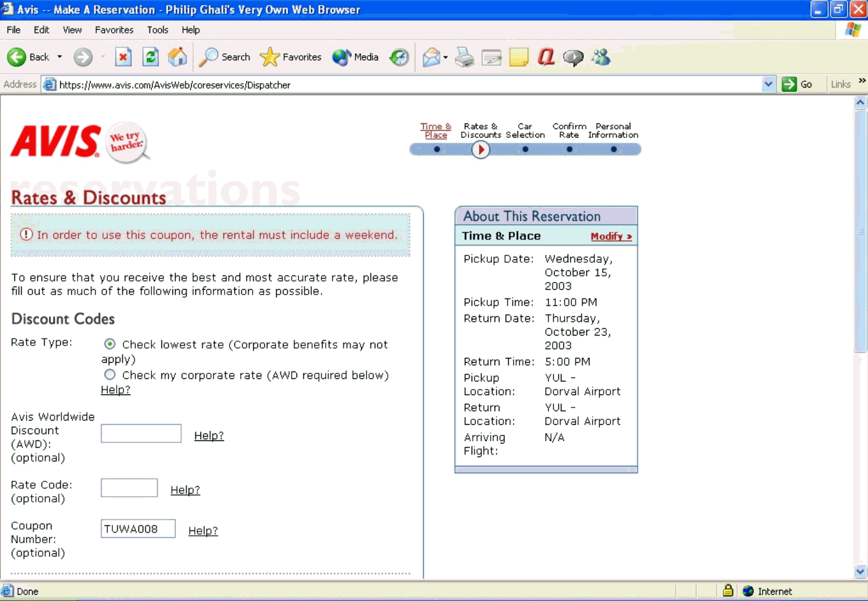Print the page with the printer icon
This screenshot has height=601, width=868.
click(x=465, y=57)
